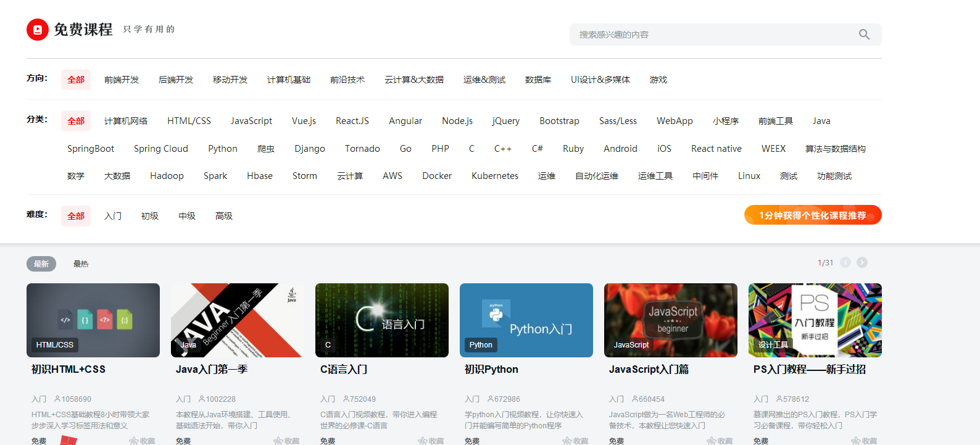
Task: Open the JavaScript beginner course thumbnail
Action: (x=671, y=320)
